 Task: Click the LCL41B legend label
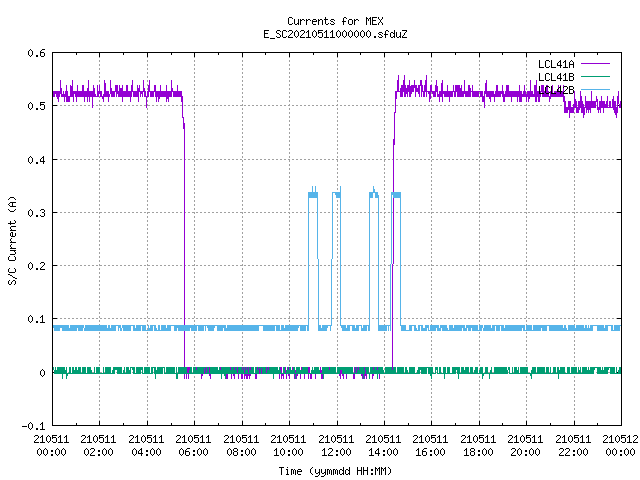pos(556,77)
